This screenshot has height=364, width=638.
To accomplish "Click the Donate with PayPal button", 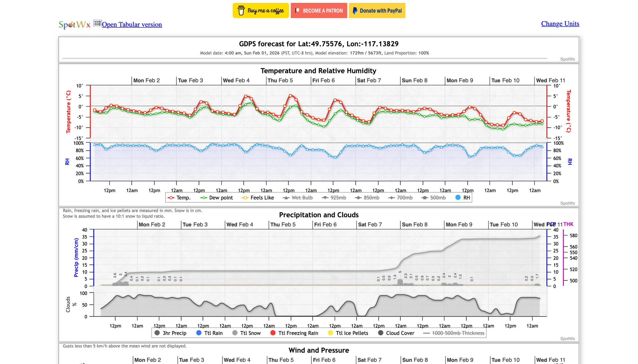I will [377, 11].
